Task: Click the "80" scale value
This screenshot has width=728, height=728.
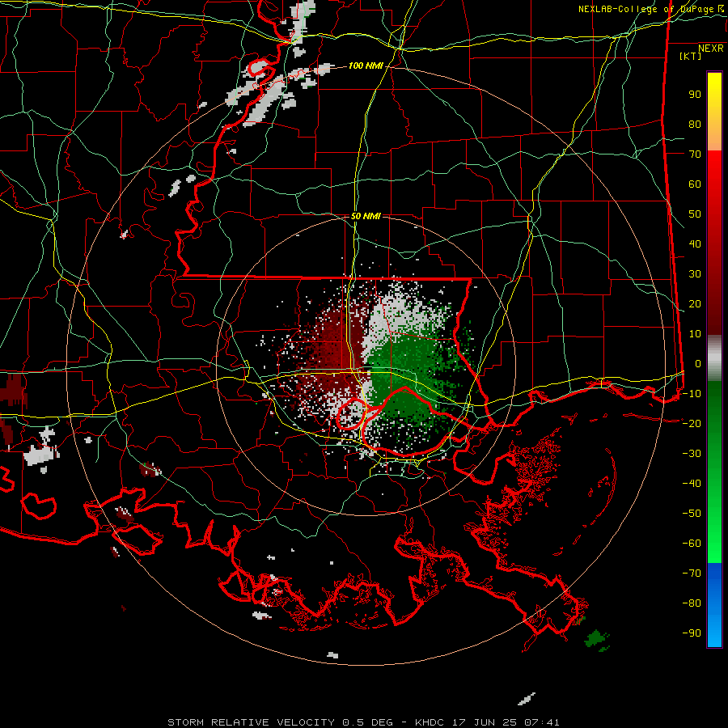Action: (x=695, y=125)
